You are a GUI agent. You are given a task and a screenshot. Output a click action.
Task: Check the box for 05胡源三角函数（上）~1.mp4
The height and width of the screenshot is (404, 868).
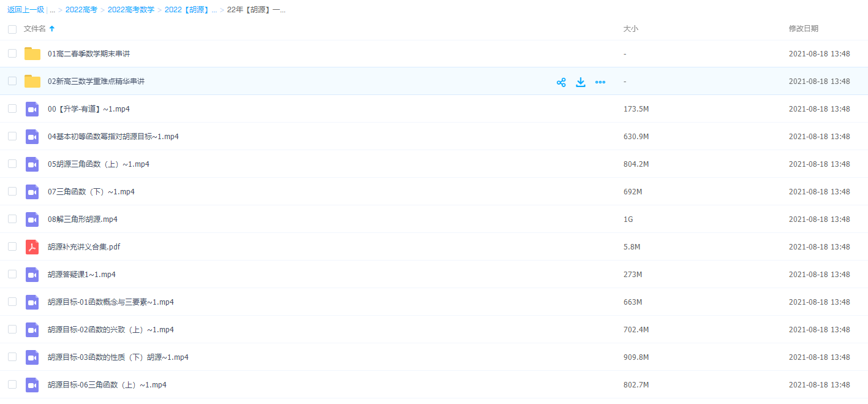12,164
